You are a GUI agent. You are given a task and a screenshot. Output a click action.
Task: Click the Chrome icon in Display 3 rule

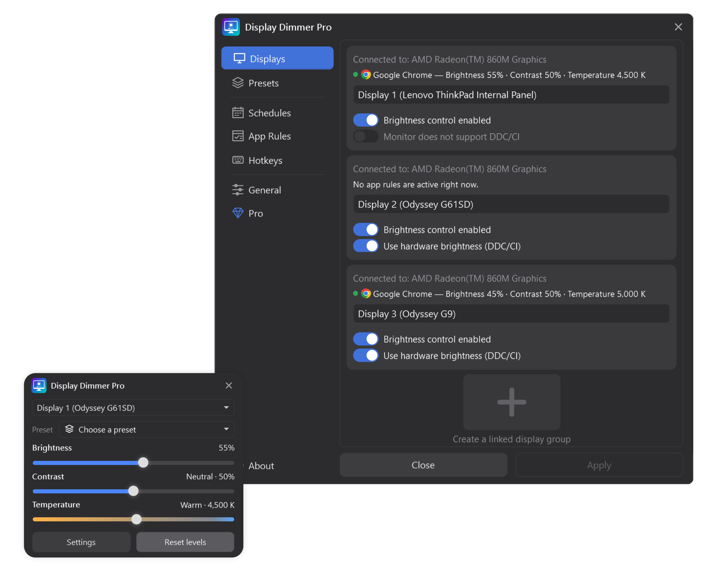coord(366,293)
